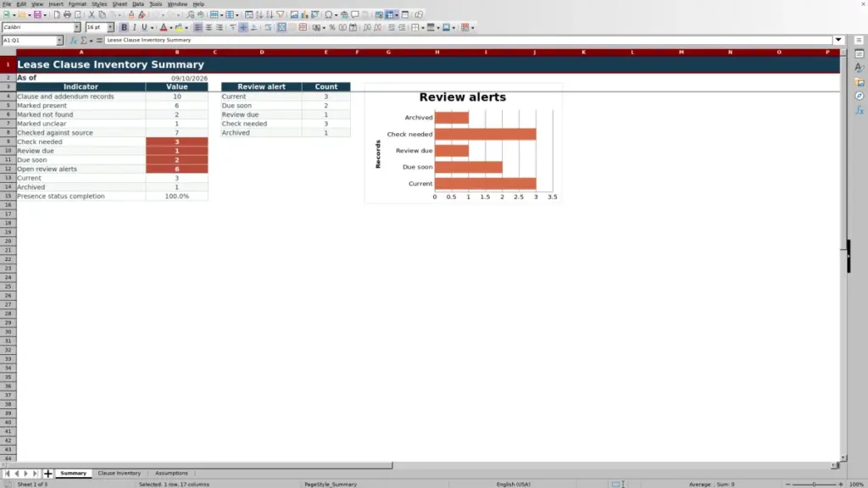The width and height of the screenshot is (868, 488).
Task: Open the File menu
Action: (x=7, y=4)
